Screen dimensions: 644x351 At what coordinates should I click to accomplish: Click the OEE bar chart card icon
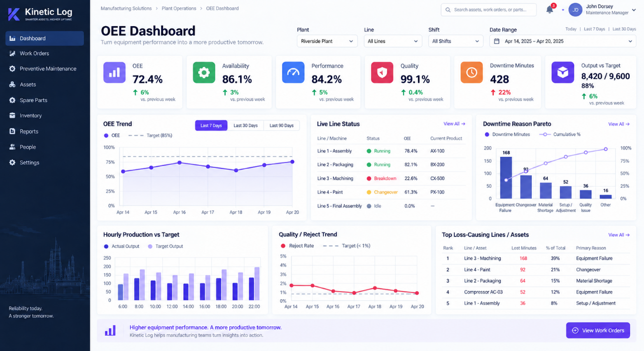(114, 72)
